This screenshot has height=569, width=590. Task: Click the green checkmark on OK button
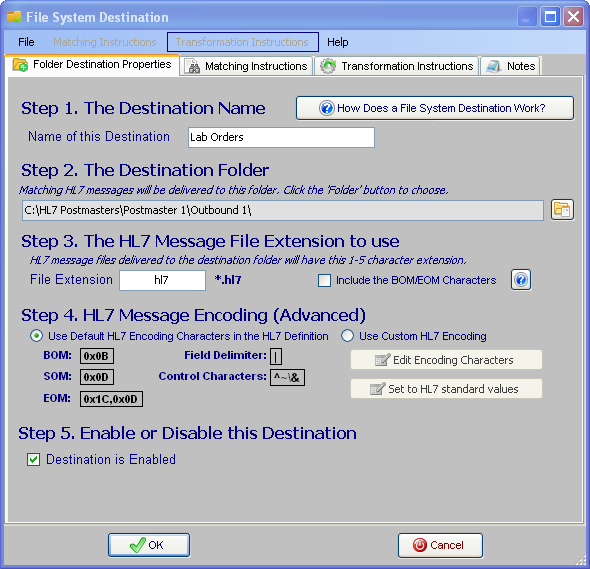[137, 545]
